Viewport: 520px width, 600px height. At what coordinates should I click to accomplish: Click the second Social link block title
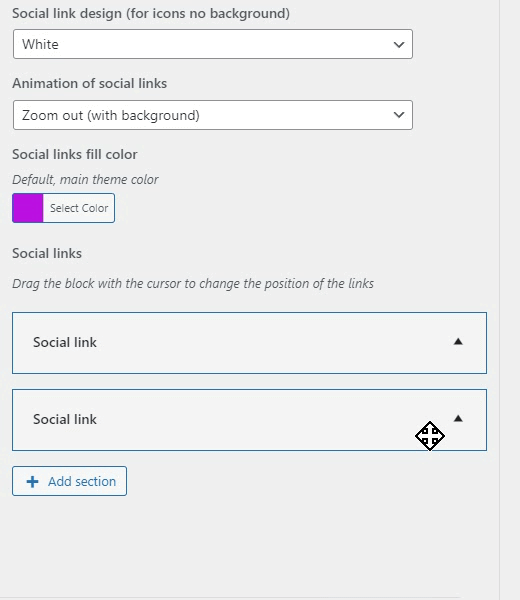65,419
